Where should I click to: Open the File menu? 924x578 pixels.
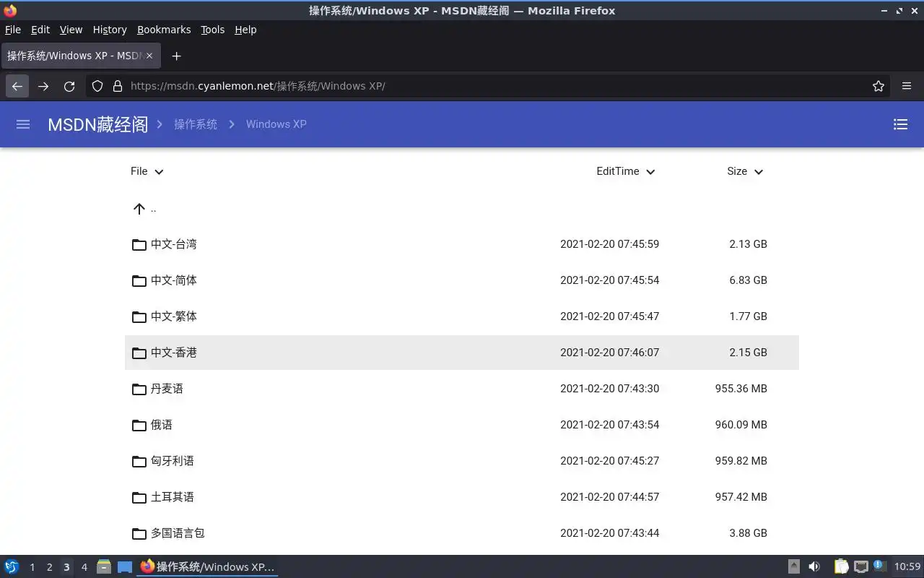pyautogui.click(x=13, y=30)
